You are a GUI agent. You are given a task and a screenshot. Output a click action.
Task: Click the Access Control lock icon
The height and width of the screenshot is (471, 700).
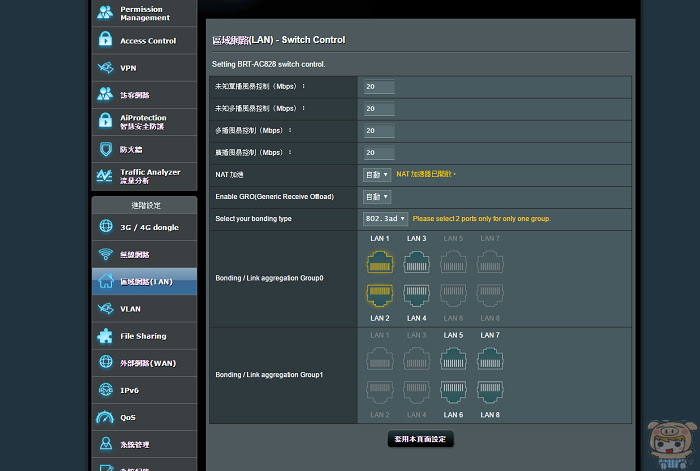105,40
